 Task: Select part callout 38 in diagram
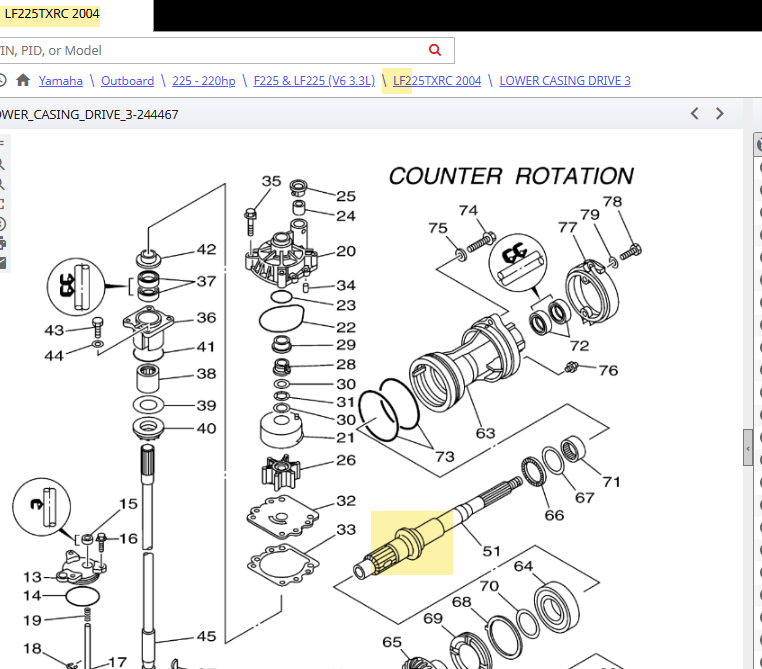[207, 374]
